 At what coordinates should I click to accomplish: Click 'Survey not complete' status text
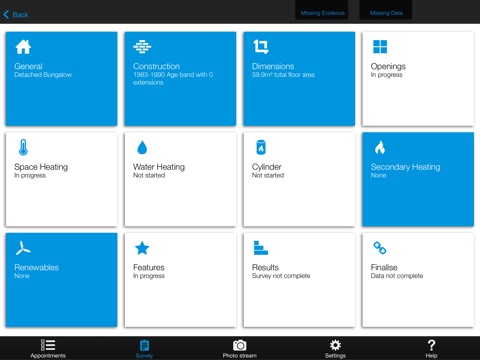click(x=281, y=276)
